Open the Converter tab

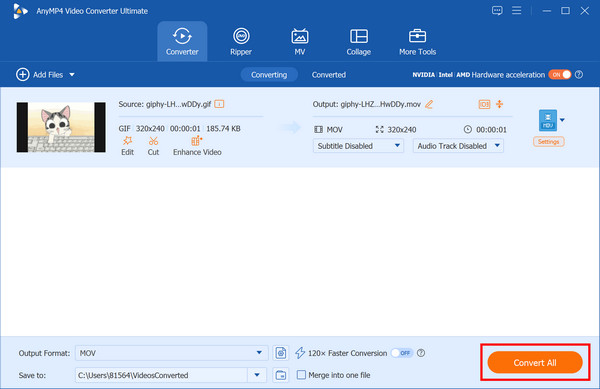point(182,41)
